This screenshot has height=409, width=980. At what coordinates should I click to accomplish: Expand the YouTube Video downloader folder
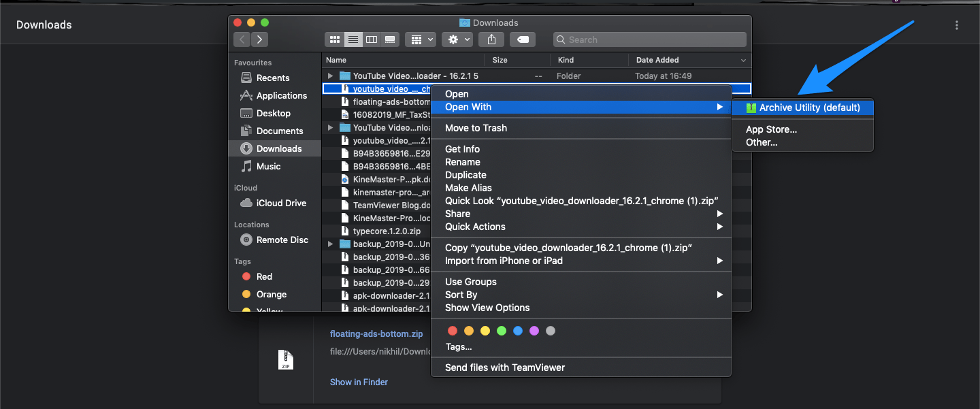click(329, 76)
